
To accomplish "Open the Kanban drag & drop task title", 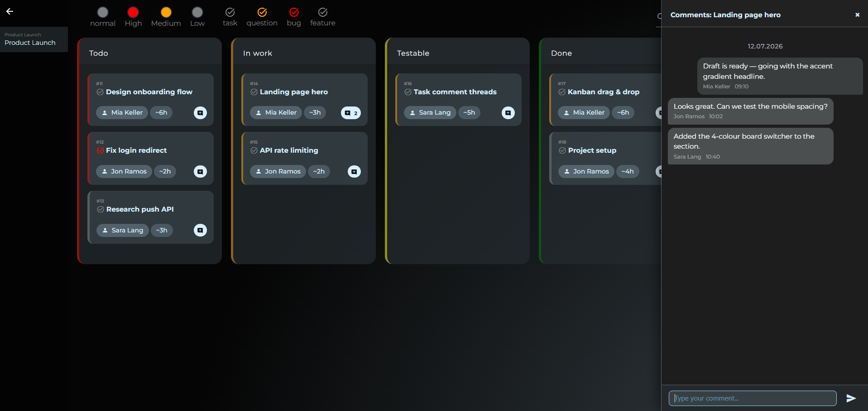I will 604,92.
